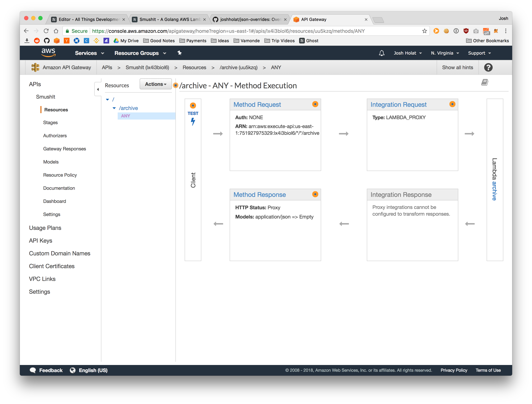The height and width of the screenshot is (404, 532).
Task: Open the Method Response settings link
Action: click(x=259, y=195)
